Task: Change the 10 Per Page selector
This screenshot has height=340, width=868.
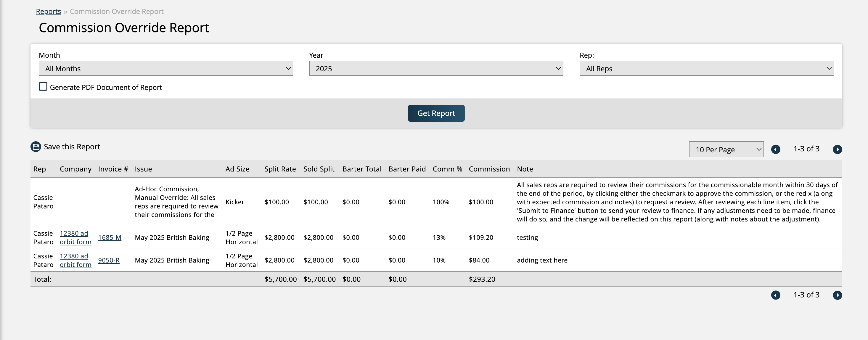Action: pos(726,150)
